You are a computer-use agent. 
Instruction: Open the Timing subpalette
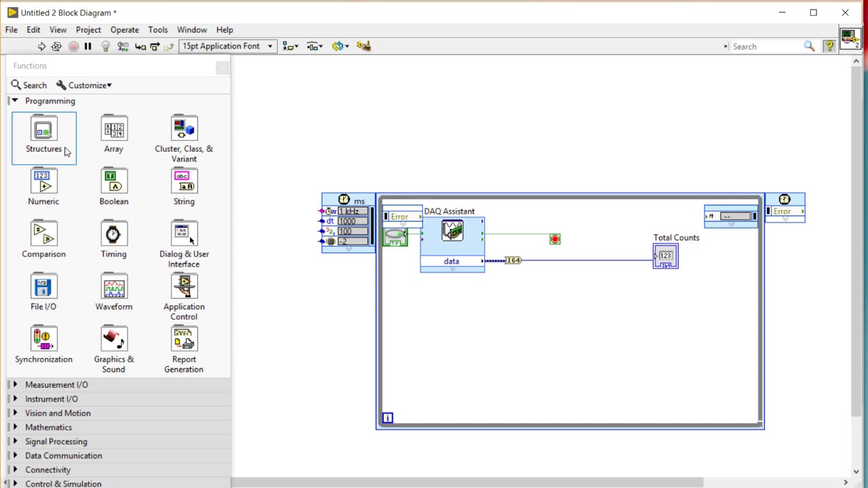tap(114, 239)
